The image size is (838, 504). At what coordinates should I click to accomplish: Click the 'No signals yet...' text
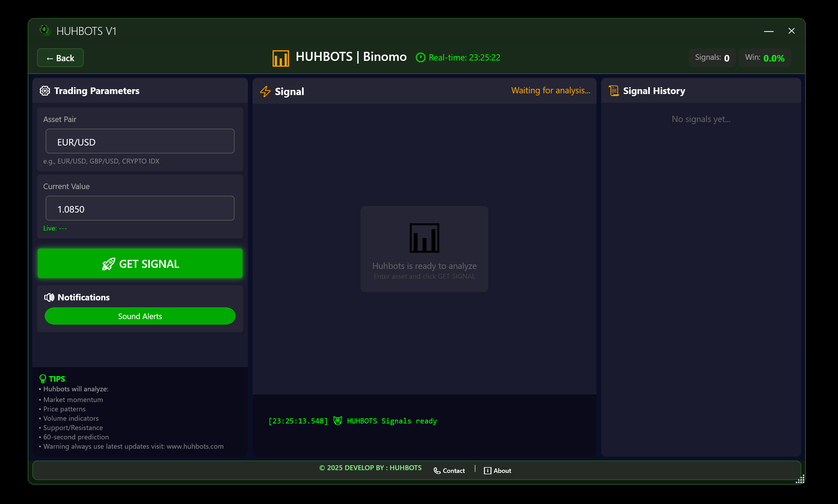pyautogui.click(x=701, y=119)
